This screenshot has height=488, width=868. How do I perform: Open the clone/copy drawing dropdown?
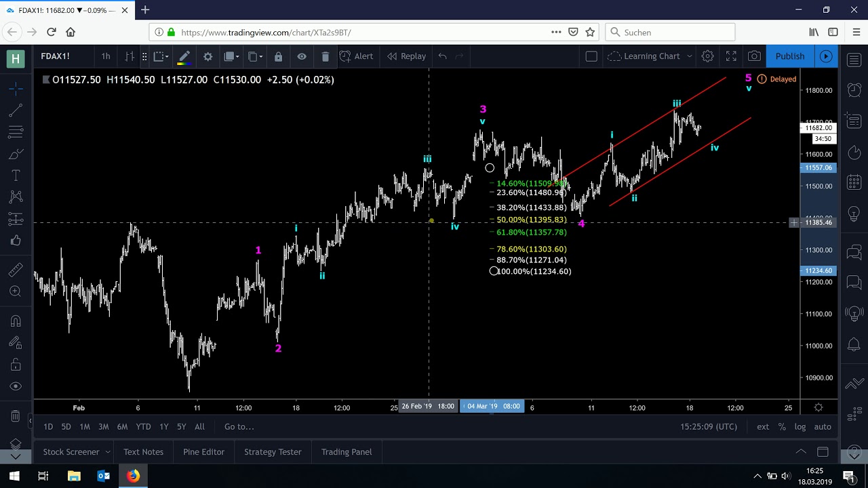pos(256,56)
